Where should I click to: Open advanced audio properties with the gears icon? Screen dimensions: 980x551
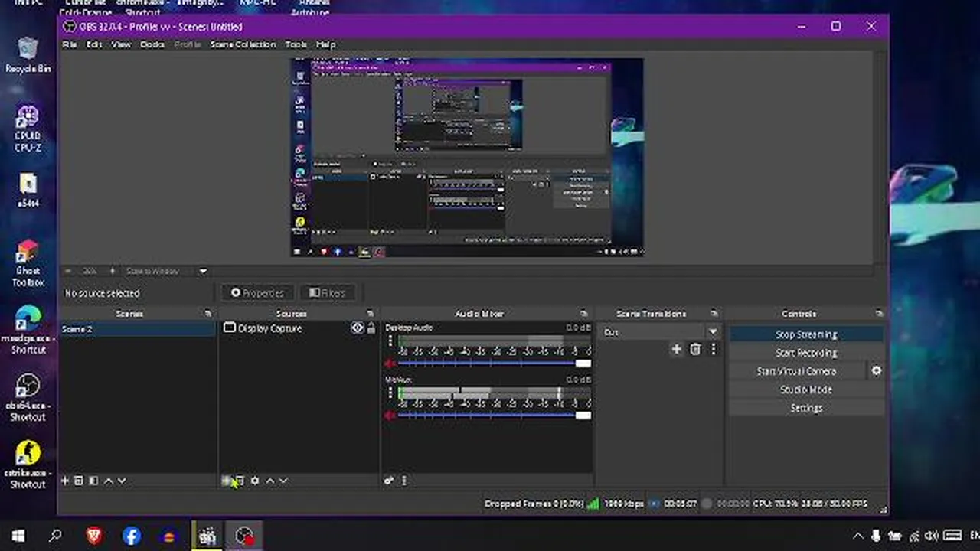pyautogui.click(x=389, y=481)
